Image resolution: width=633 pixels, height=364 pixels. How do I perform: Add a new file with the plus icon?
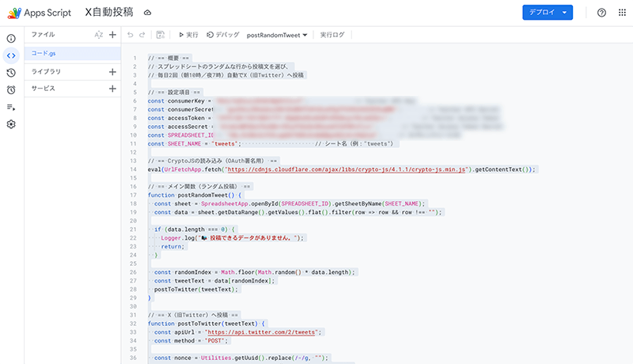[112, 35]
